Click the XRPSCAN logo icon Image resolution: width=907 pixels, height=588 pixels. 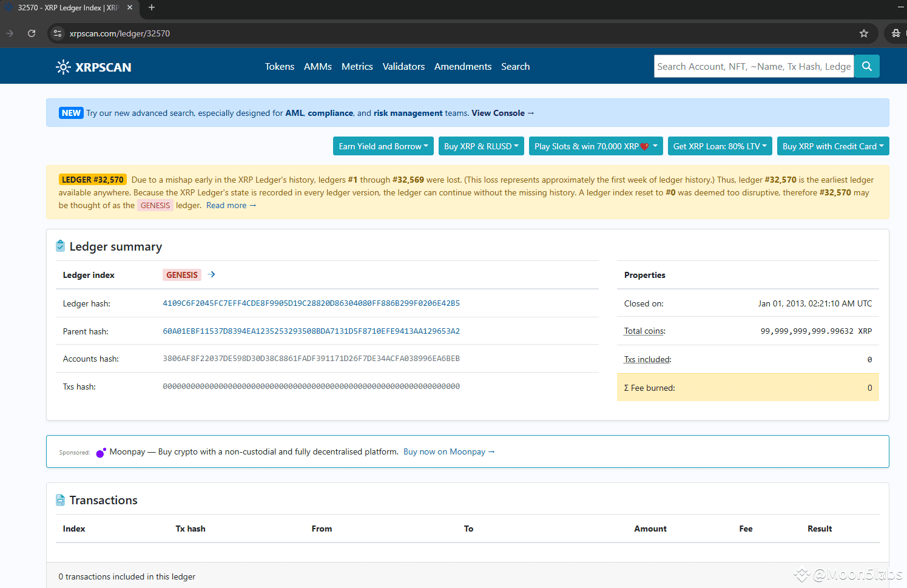63,67
